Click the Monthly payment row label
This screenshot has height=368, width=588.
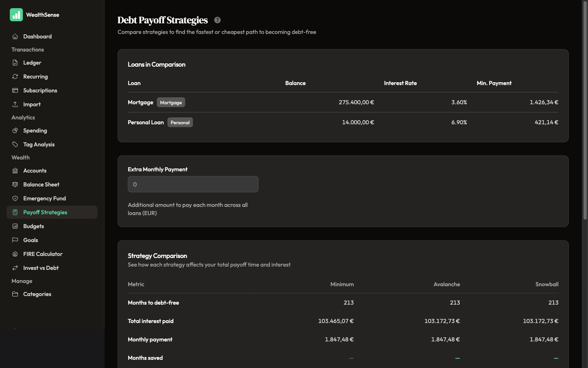coord(150,339)
